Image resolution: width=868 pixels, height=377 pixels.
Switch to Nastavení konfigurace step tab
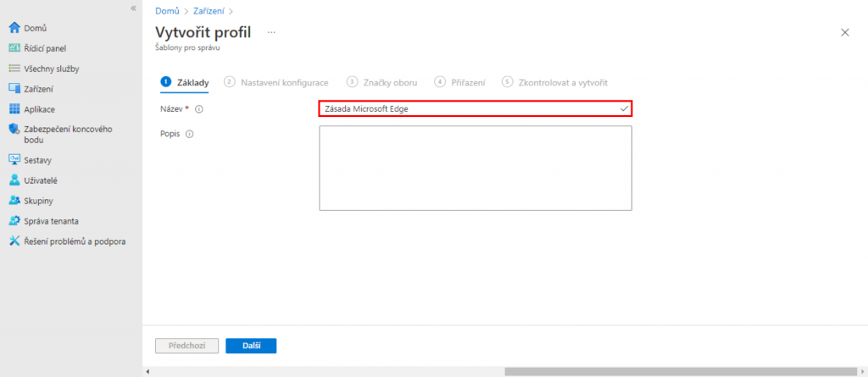pos(276,82)
